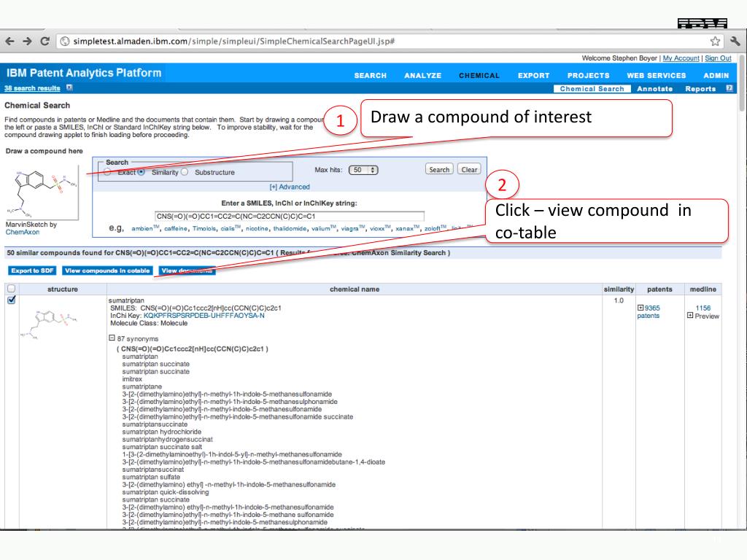Open the InChi Key KQKPFRSPSRPDEB-UHFFFAOYSA-N link

[204, 316]
